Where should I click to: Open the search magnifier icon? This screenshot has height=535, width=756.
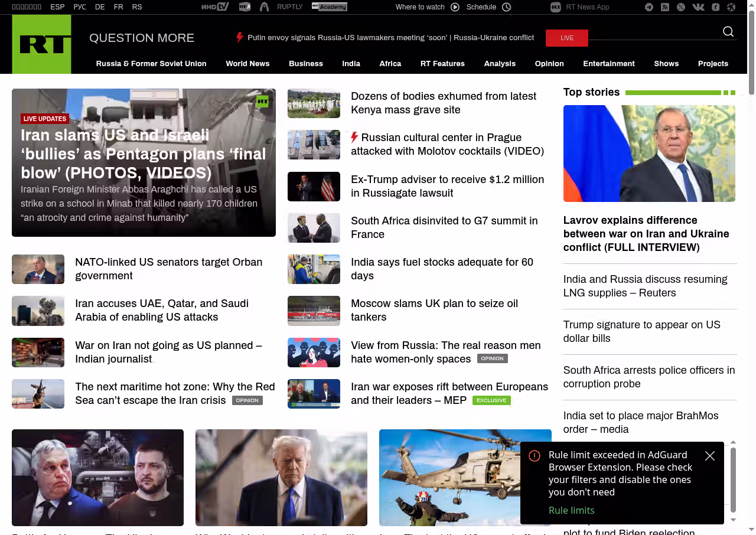(x=728, y=32)
